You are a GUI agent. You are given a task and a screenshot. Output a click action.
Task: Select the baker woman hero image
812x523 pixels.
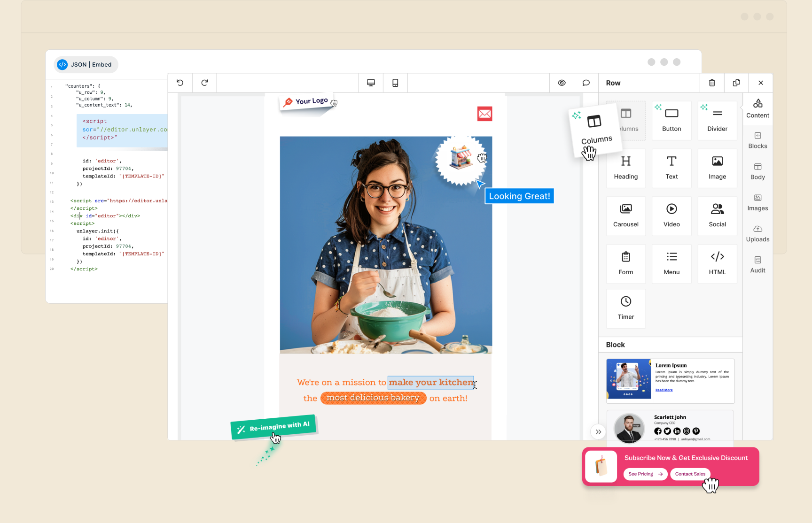(x=386, y=245)
